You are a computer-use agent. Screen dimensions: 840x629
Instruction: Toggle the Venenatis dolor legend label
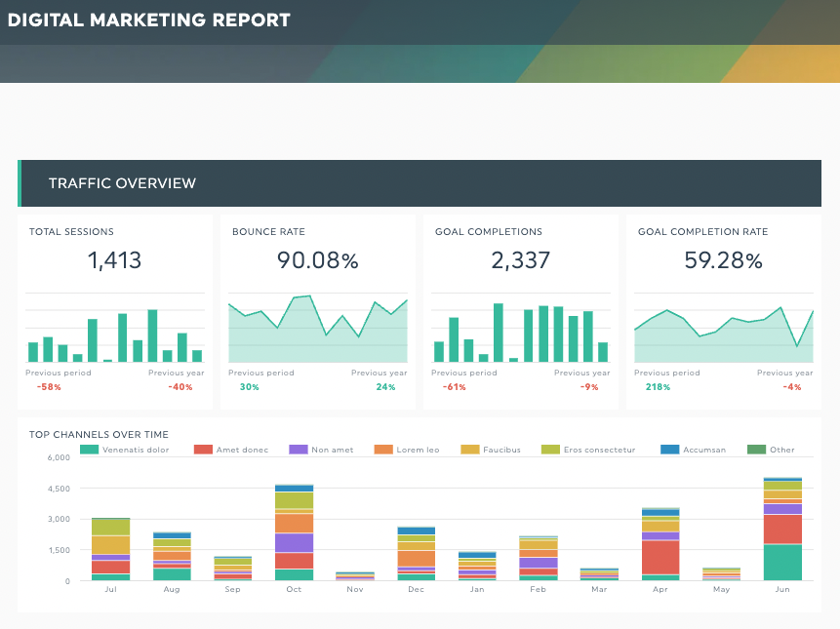136,450
